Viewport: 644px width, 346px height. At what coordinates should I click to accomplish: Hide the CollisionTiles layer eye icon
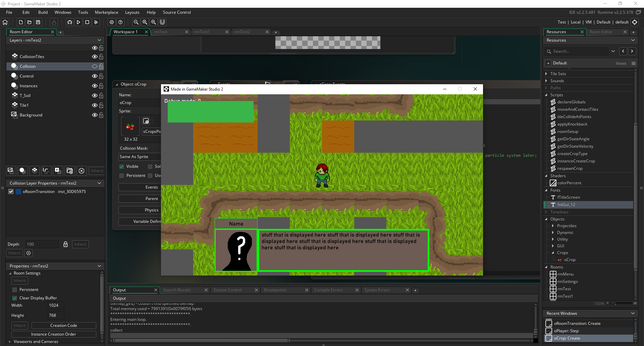point(95,57)
